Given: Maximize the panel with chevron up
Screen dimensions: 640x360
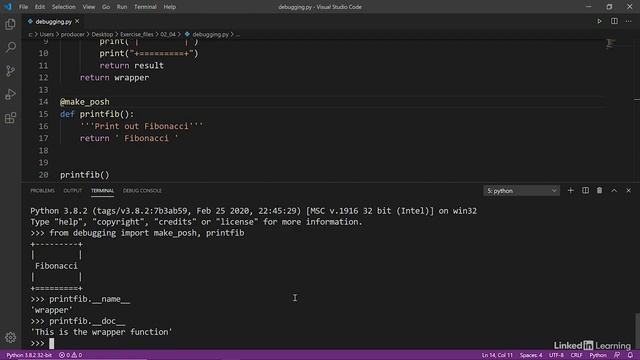Looking at the screenshot, I should point(614,191).
